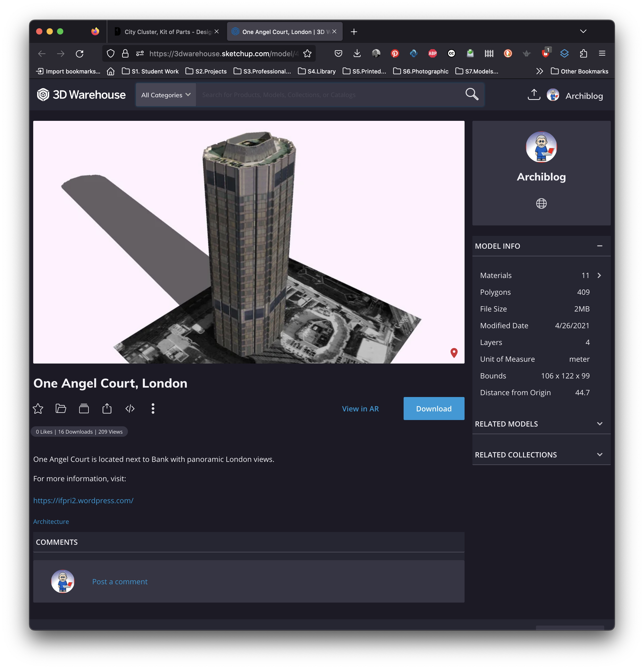
Task: Expand the RELATED MODELS section
Action: pos(600,424)
